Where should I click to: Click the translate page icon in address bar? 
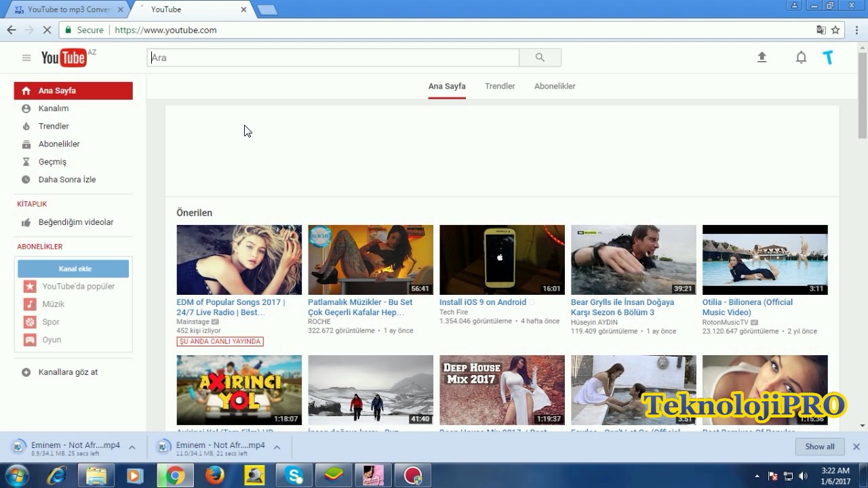tap(821, 30)
